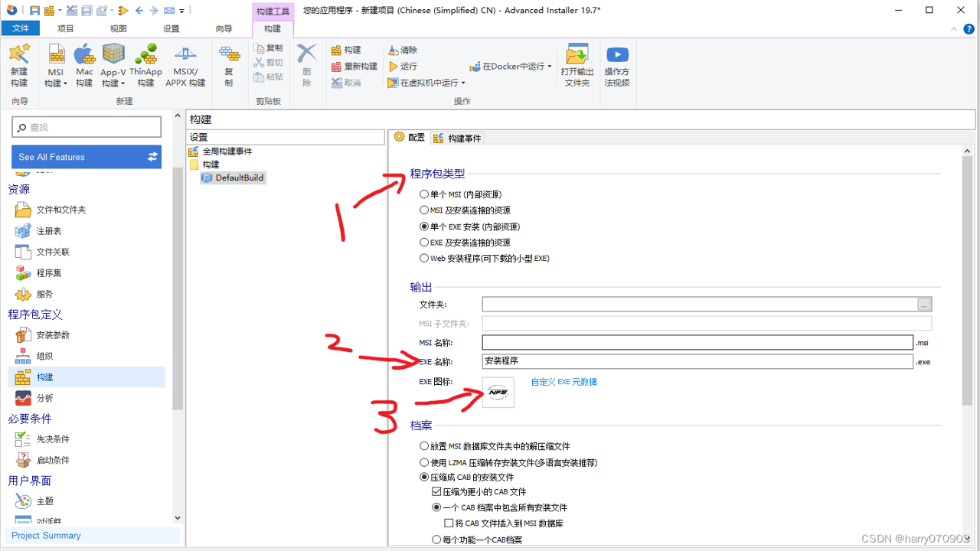Open the quick access toolbar customize arrow
This screenshot has height=551, width=980.
tap(181, 11)
